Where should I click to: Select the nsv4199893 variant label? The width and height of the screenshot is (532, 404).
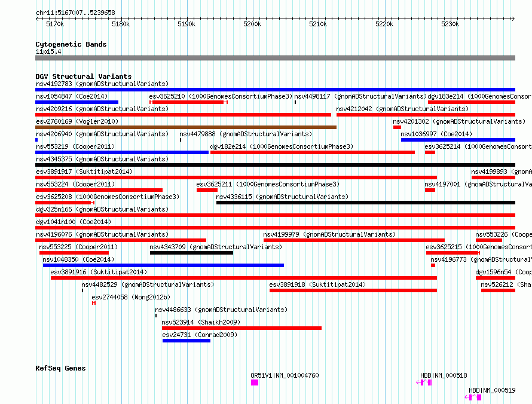[502, 172]
